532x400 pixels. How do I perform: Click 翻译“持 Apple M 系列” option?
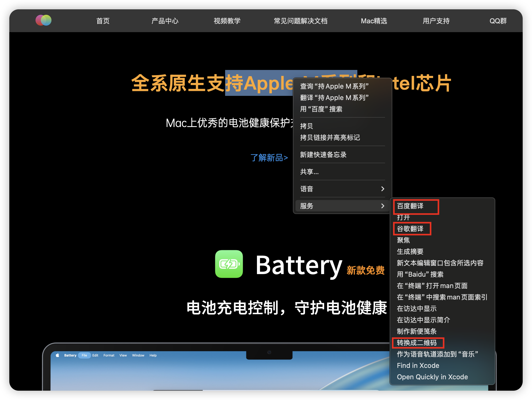tap(334, 98)
